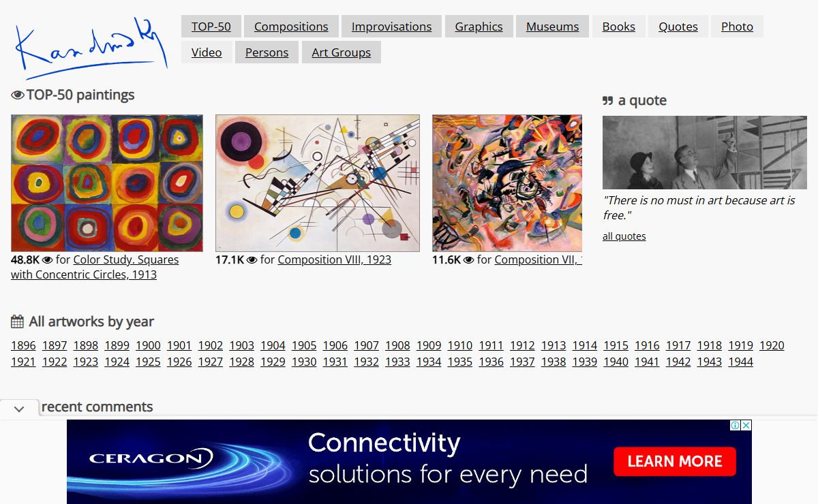View artworks from year 1903
Image resolution: width=818 pixels, height=504 pixels.
click(x=241, y=345)
